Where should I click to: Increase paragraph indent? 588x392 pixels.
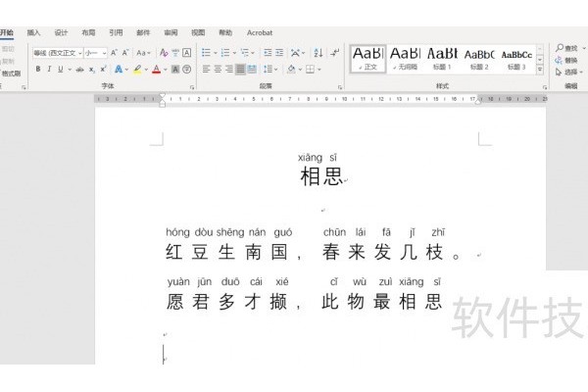pos(279,53)
